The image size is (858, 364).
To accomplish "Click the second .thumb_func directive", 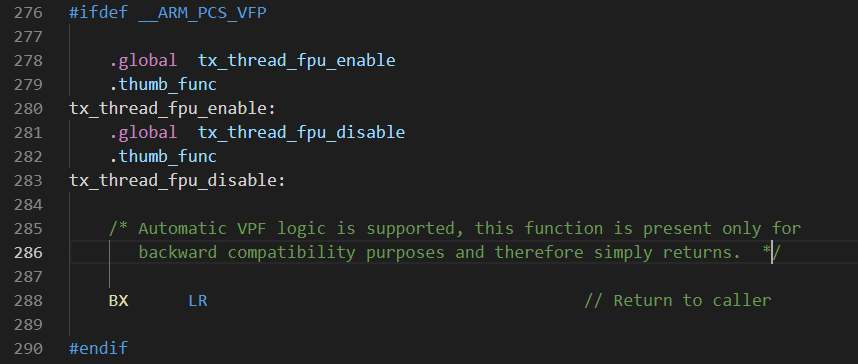I will pos(163,157).
